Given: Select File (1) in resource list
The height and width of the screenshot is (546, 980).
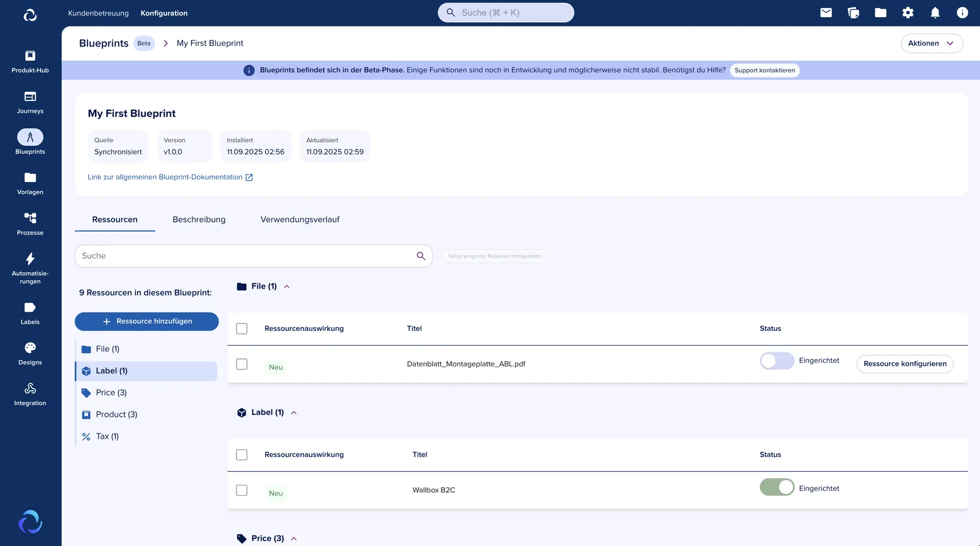Looking at the screenshot, I should pos(146,349).
